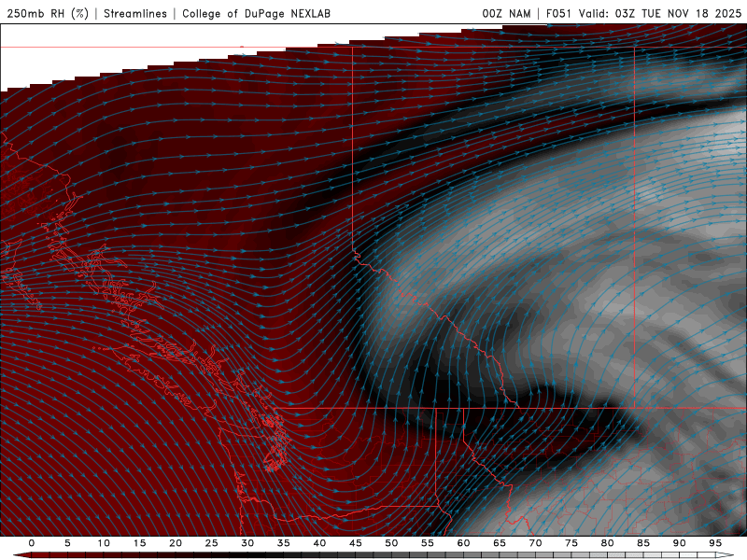Click the colorbar label "5"

pyautogui.click(x=67, y=543)
